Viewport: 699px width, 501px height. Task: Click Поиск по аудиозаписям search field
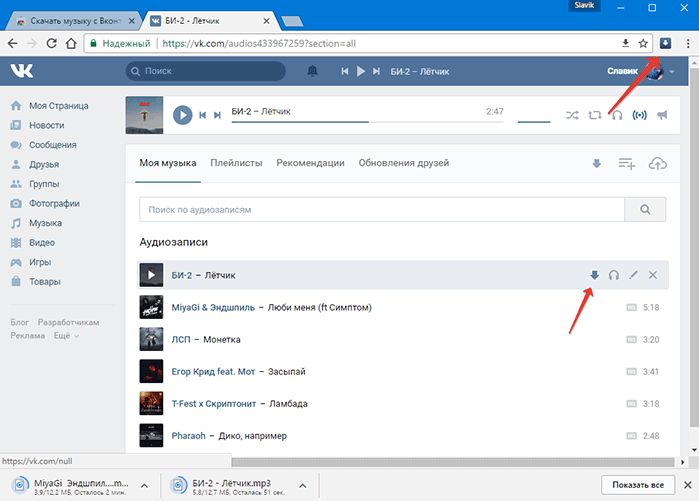pos(382,209)
